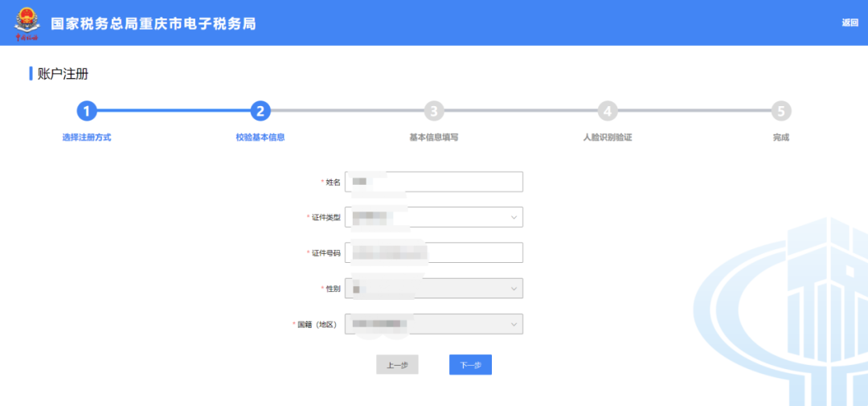
Task: Click the chevron arrow in 国籍 field
Action: point(514,325)
